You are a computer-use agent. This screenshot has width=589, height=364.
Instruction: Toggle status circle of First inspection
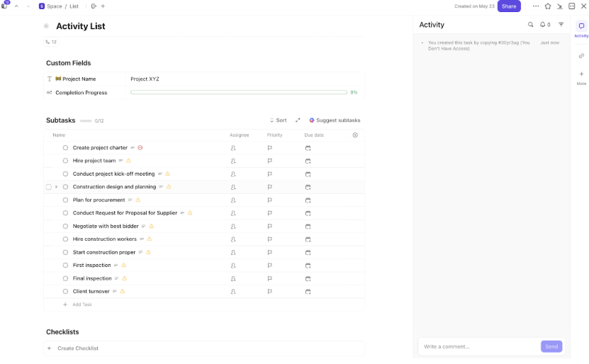65,266
